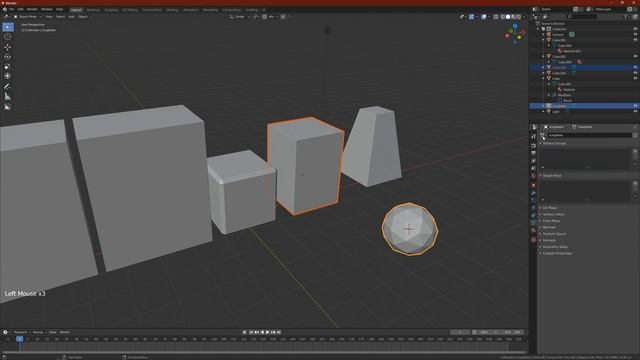The image size is (640, 360).
Task: Open the World properties tab
Action: [533, 175]
